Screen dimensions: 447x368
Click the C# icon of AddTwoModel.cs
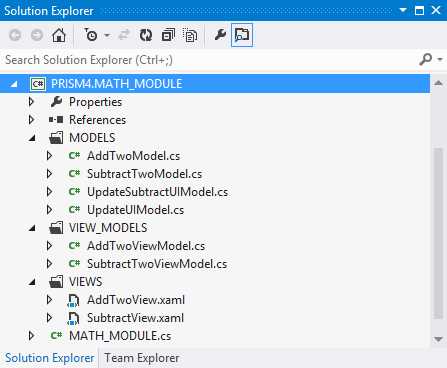[74, 155]
